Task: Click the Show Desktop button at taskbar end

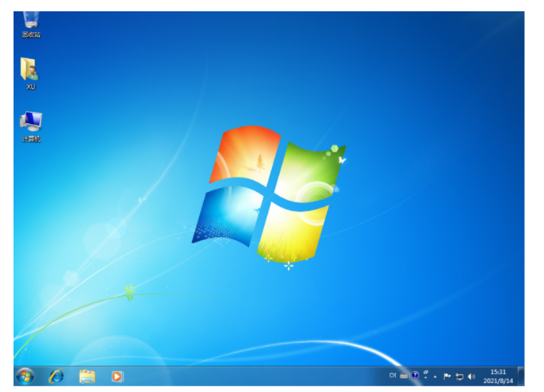Action: tap(521, 376)
